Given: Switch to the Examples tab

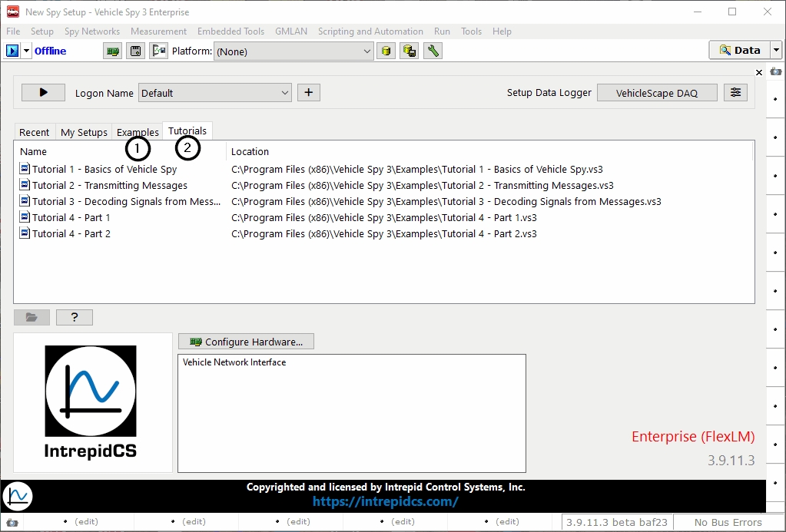Looking at the screenshot, I should coord(138,132).
